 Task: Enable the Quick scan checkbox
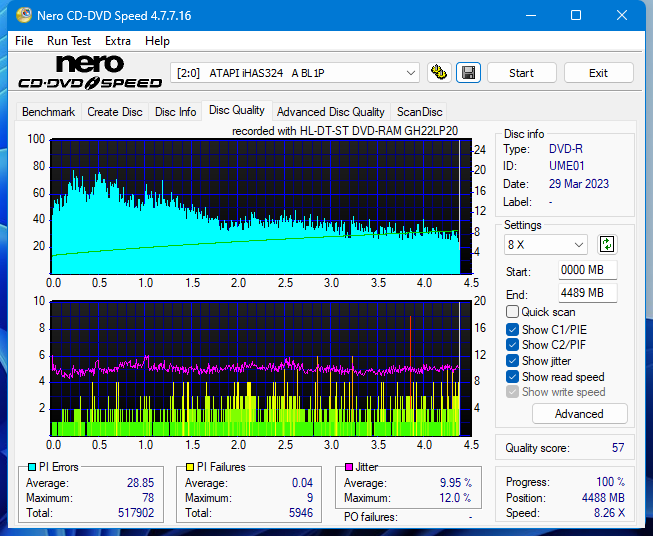tap(512, 312)
